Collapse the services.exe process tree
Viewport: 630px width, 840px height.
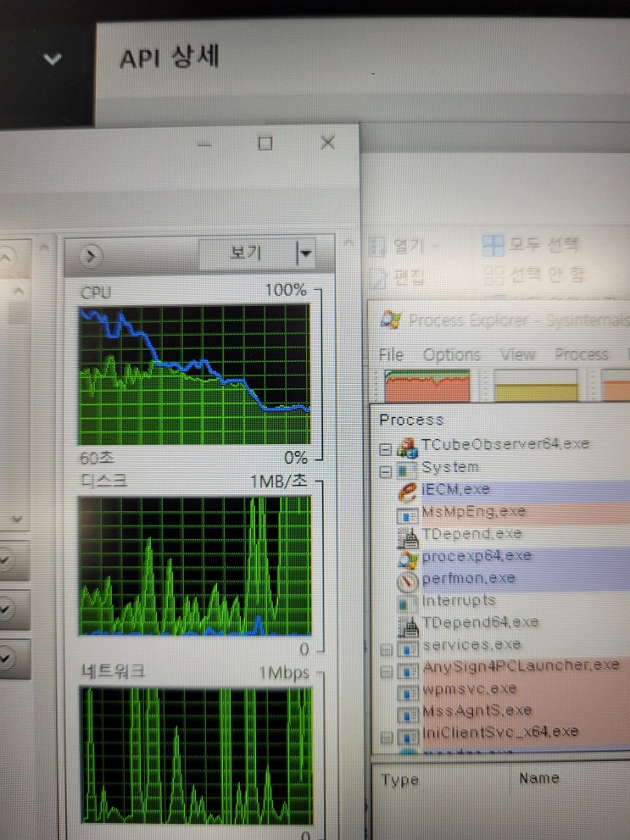(x=386, y=650)
